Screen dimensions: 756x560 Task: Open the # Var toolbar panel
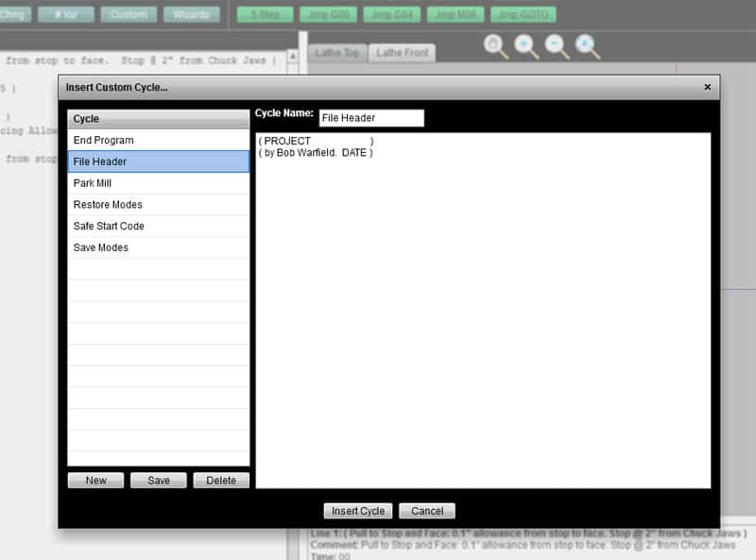(65, 14)
